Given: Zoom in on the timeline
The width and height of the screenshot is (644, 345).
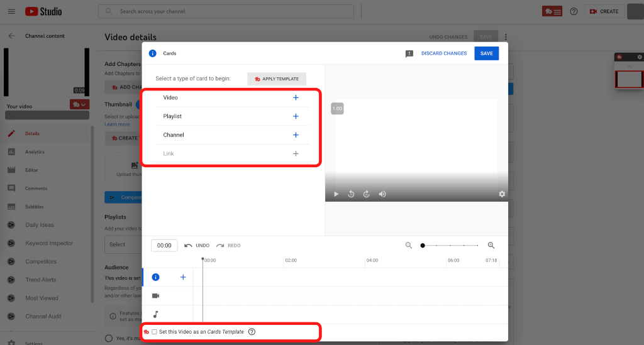Looking at the screenshot, I should coord(491,246).
